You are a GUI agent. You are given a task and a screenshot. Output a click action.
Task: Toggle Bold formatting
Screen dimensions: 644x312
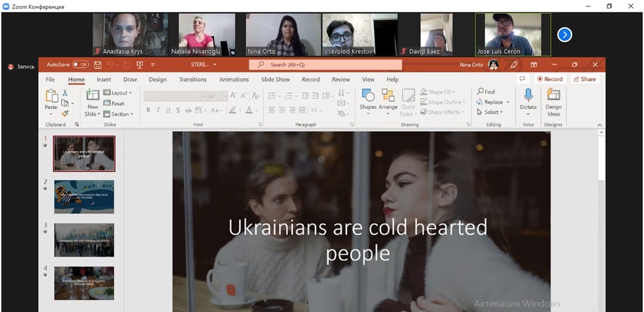click(148, 110)
